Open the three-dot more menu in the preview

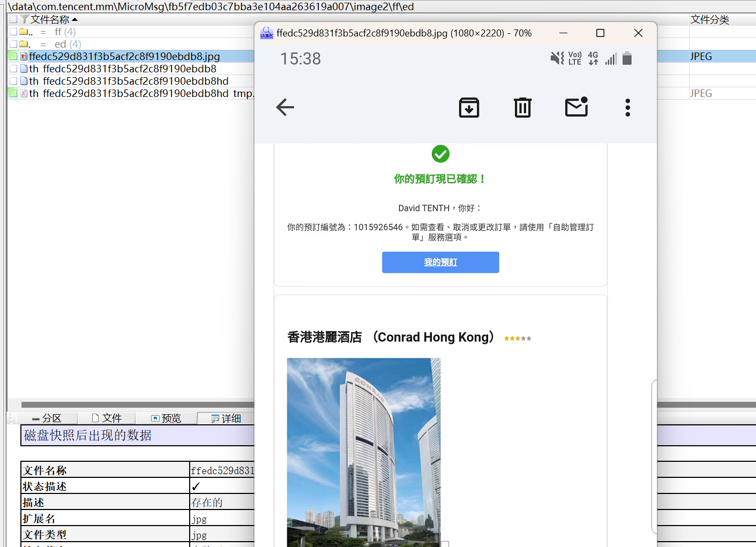coord(628,107)
